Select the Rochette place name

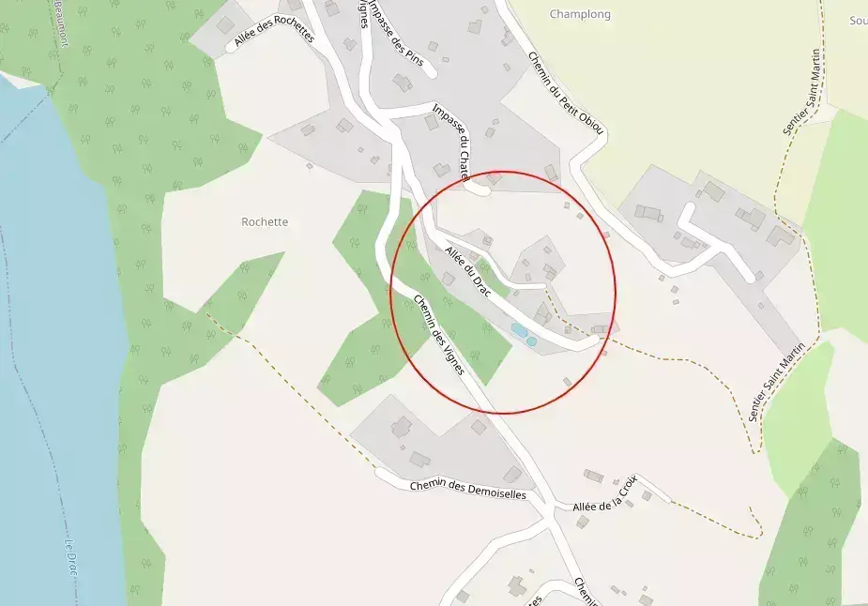(265, 222)
